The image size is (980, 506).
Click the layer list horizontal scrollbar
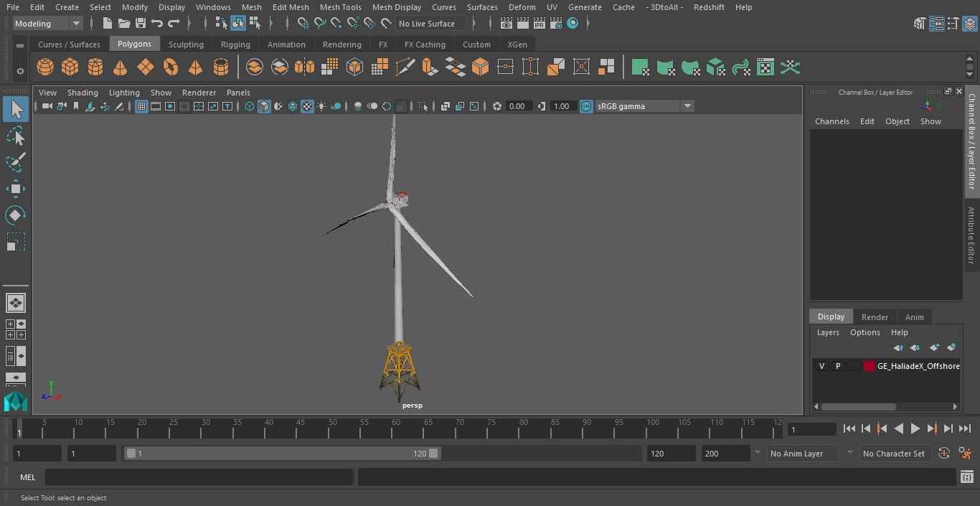[859, 407]
